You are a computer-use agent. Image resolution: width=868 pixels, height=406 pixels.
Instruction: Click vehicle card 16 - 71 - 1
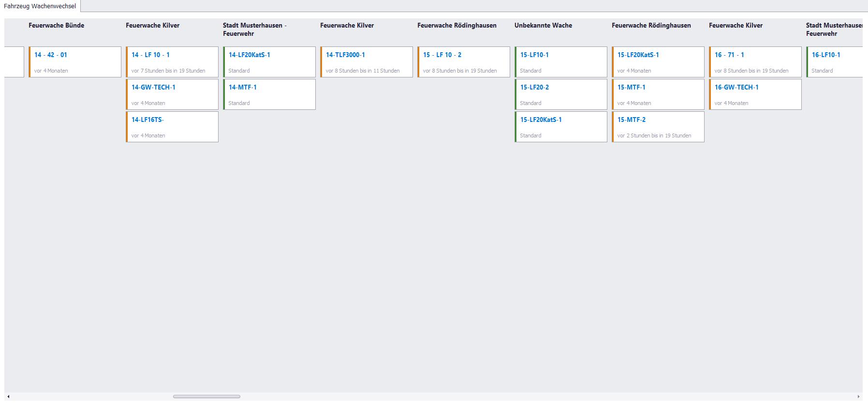[x=755, y=62]
